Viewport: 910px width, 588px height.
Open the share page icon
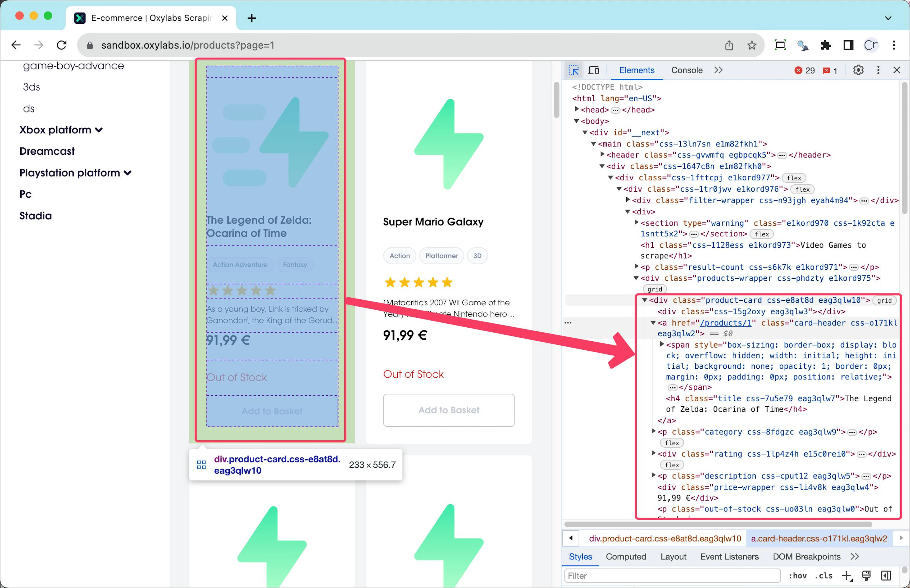729,45
